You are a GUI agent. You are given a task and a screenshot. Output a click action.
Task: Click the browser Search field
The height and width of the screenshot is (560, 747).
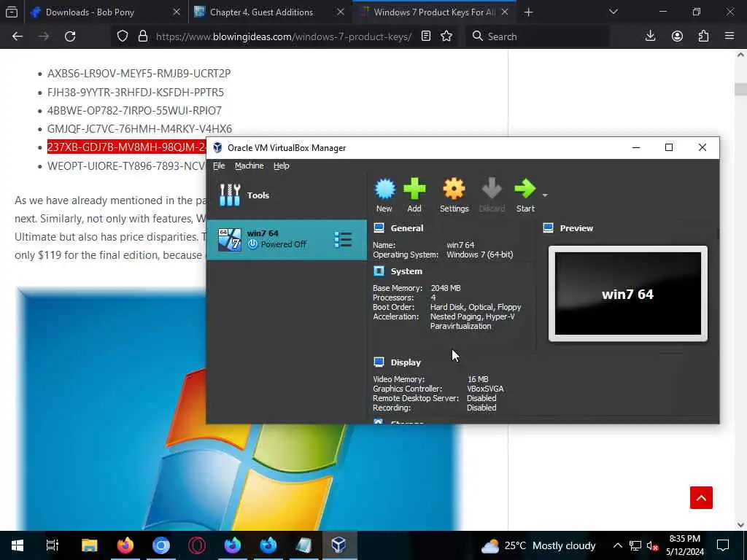click(537, 36)
